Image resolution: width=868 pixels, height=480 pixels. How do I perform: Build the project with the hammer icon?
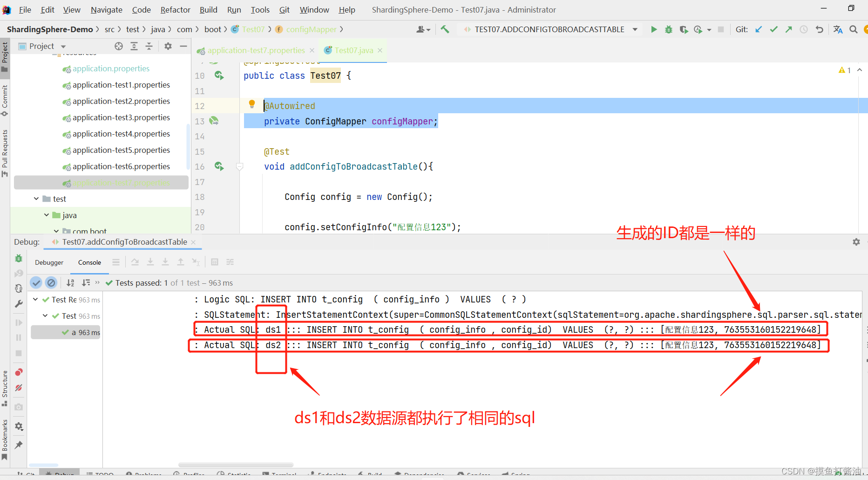[x=445, y=29]
